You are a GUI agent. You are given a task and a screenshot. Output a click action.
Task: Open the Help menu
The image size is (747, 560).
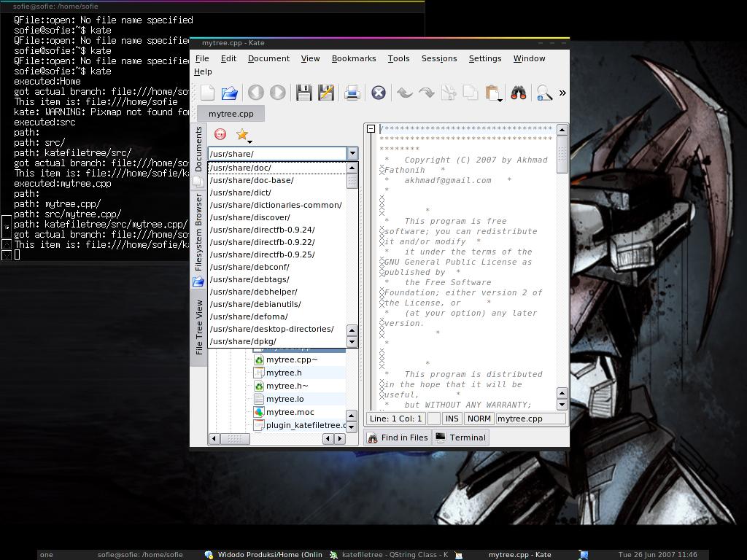click(x=203, y=71)
